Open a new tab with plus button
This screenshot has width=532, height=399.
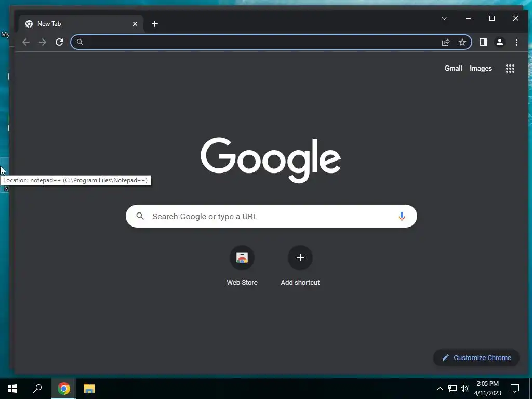pyautogui.click(x=155, y=24)
